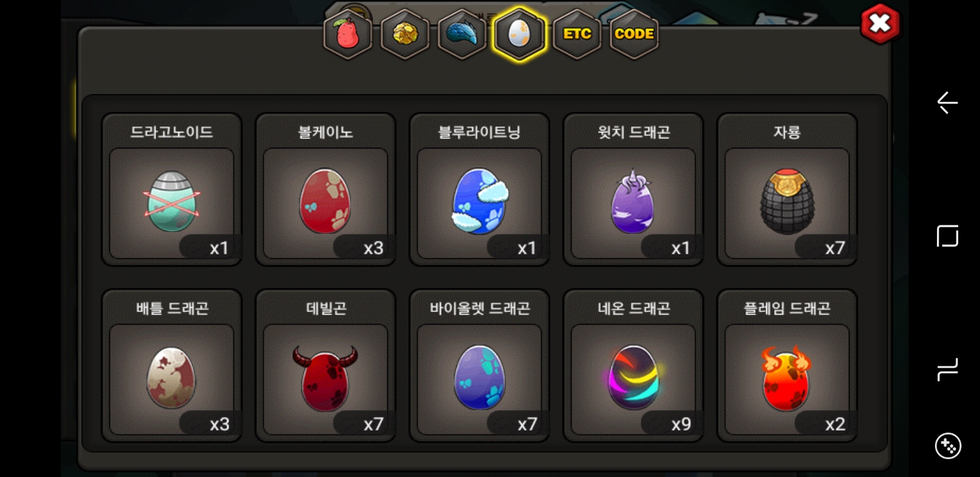Switch to the blue dragon scale tab
The height and width of the screenshot is (477, 980).
point(462,34)
